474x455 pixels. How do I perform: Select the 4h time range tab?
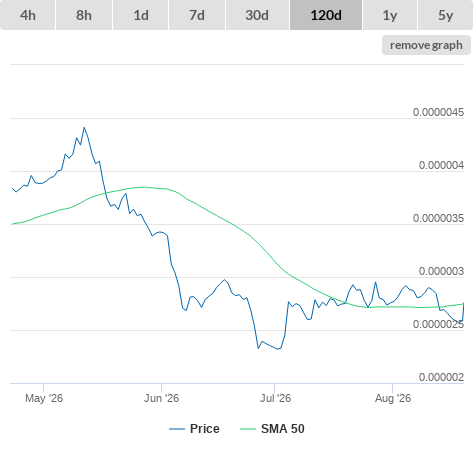click(x=28, y=15)
